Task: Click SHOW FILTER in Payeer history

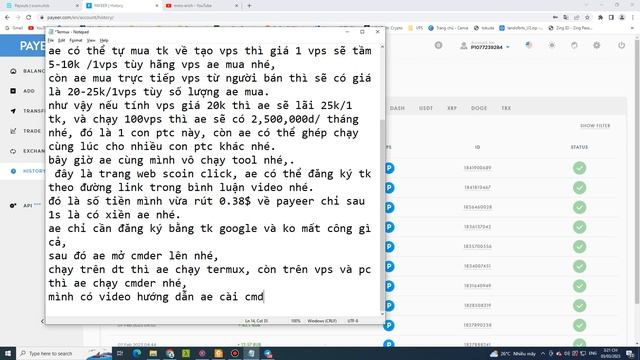Action: 595,126
